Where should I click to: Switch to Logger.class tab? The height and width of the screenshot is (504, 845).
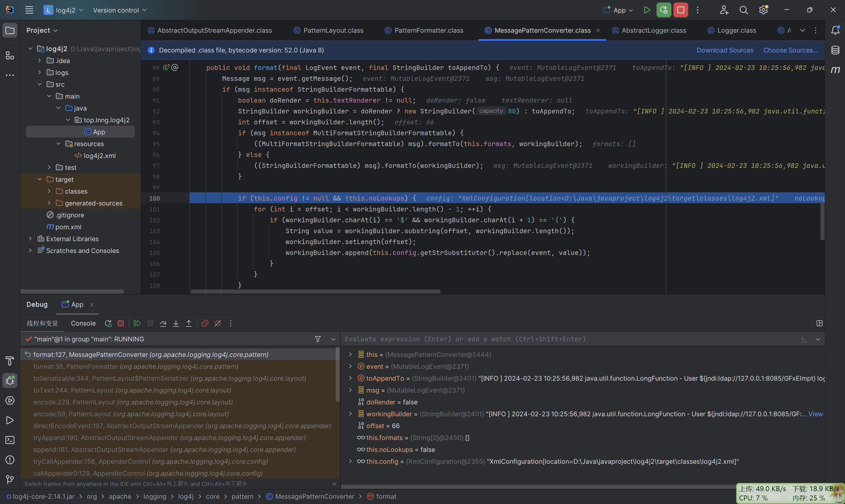point(732,30)
